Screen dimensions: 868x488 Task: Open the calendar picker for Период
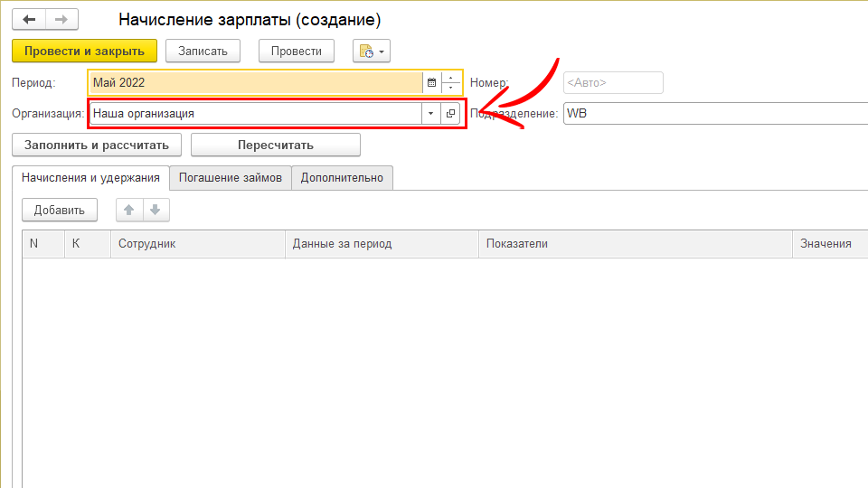(x=431, y=82)
